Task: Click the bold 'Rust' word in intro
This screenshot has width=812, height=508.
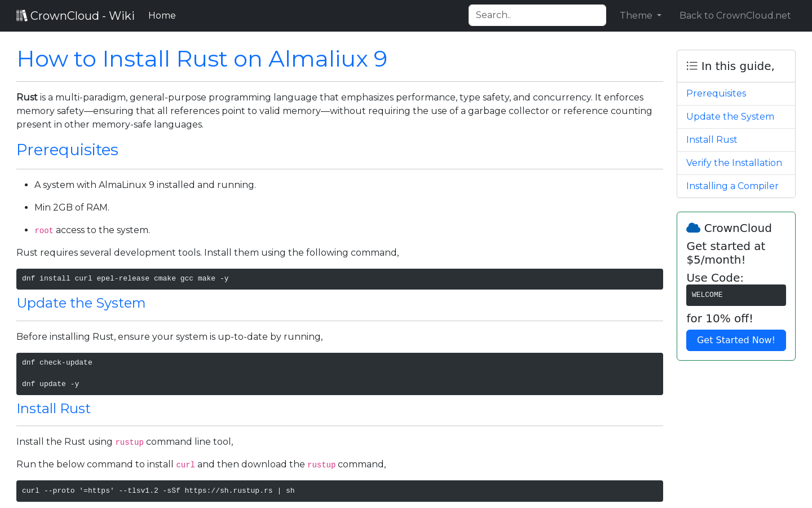Action: point(27,97)
